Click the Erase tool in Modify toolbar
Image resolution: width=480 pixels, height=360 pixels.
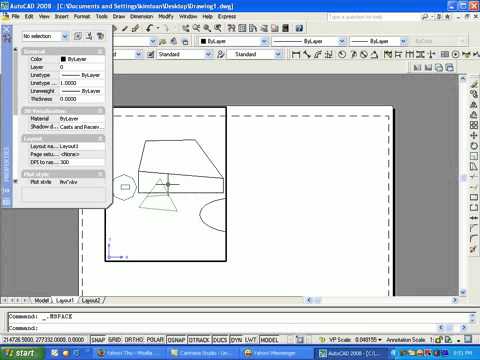pos(473,85)
